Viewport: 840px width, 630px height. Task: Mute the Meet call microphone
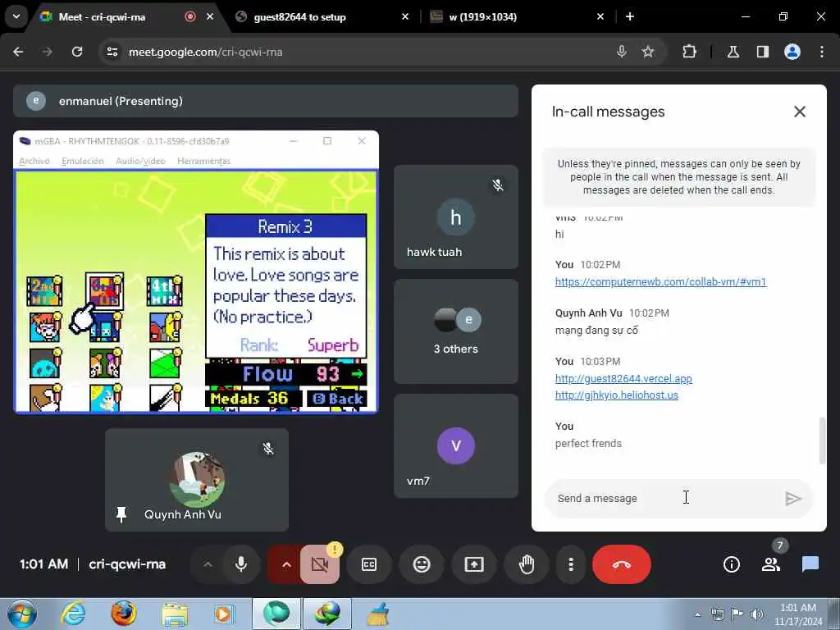(241, 564)
